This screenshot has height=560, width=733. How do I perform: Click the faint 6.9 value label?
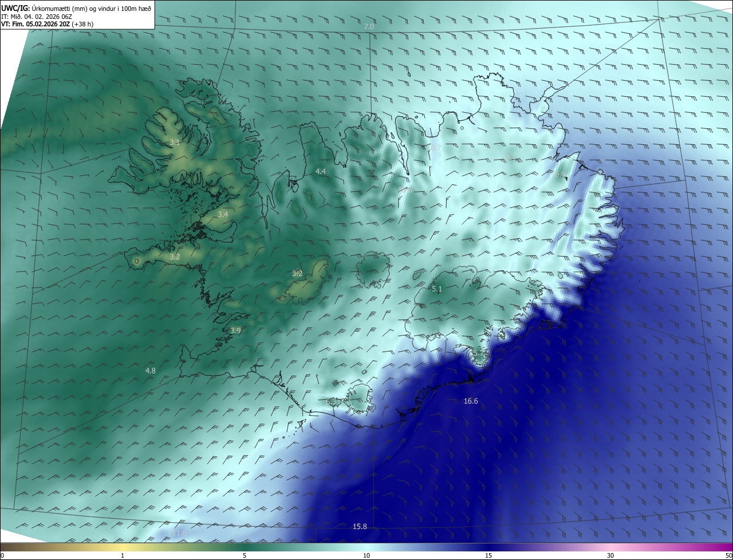pyautogui.click(x=560, y=174)
